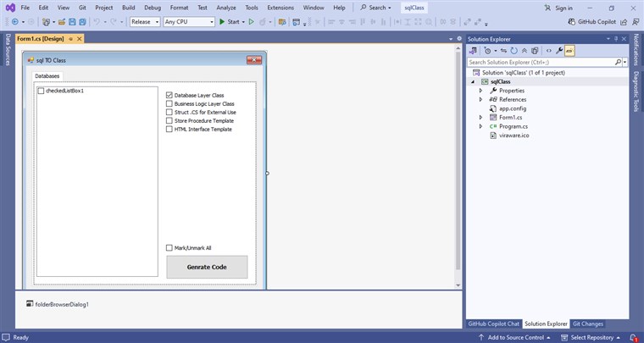Click the Start debugging button
644x343 pixels.
229,22
